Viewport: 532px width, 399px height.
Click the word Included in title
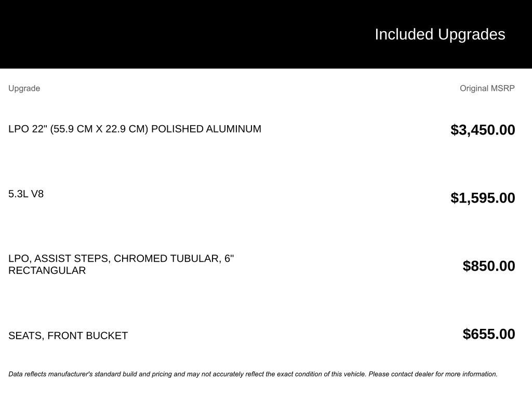(404, 34)
